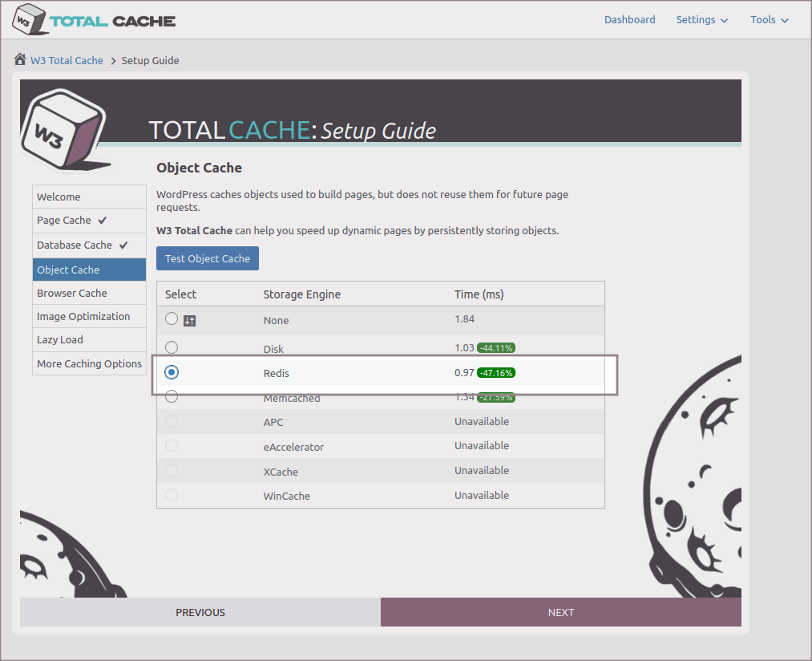Open the Tools dropdown menu
The height and width of the screenshot is (661, 812).
(769, 20)
